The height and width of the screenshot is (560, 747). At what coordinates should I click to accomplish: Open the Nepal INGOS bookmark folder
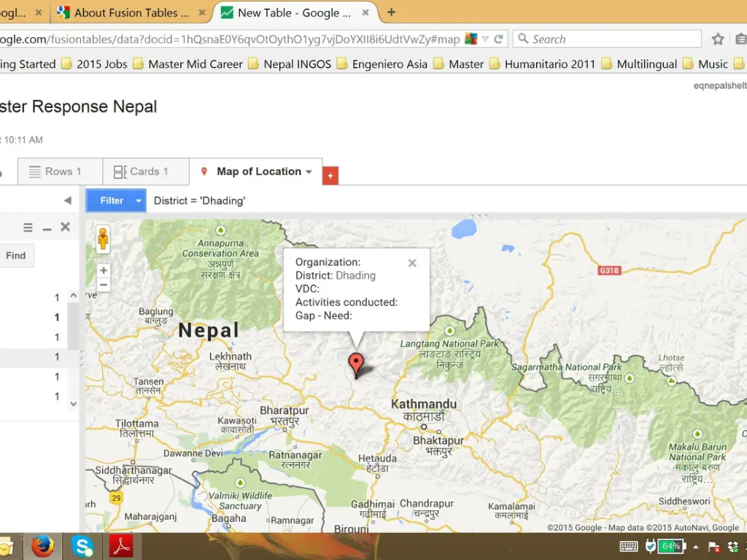pos(290,64)
